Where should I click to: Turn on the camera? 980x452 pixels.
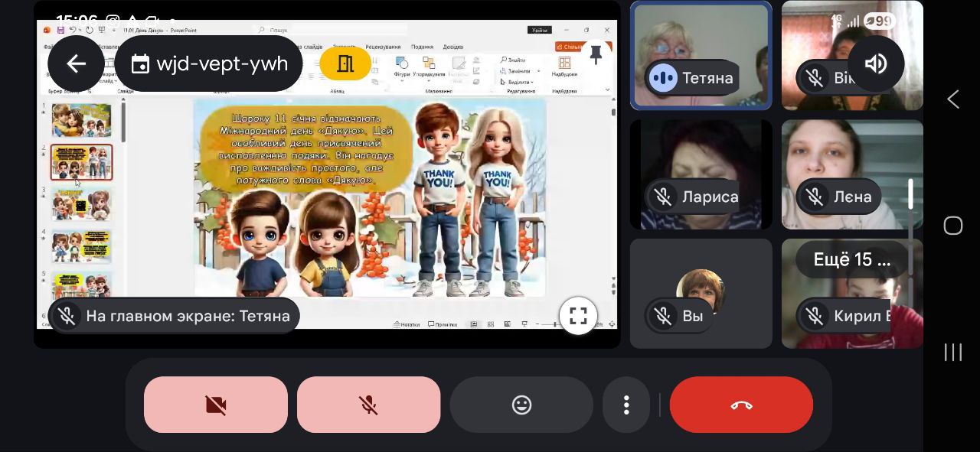(216, 405)
